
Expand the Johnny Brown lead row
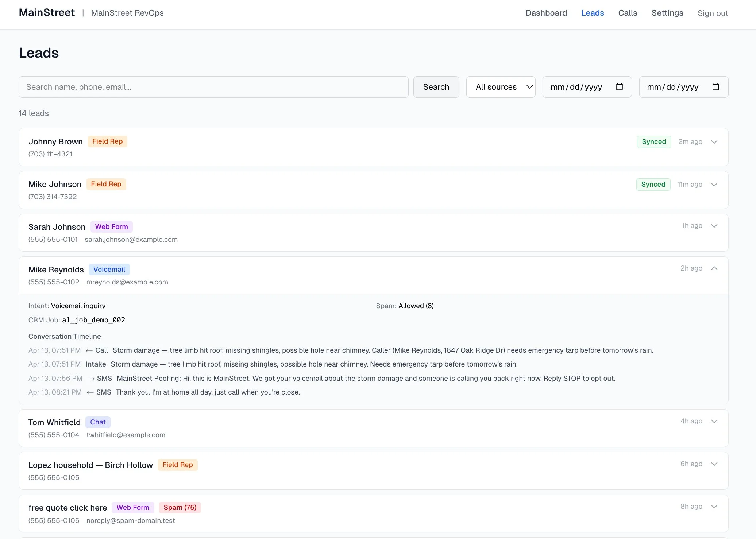click(714, 142)
